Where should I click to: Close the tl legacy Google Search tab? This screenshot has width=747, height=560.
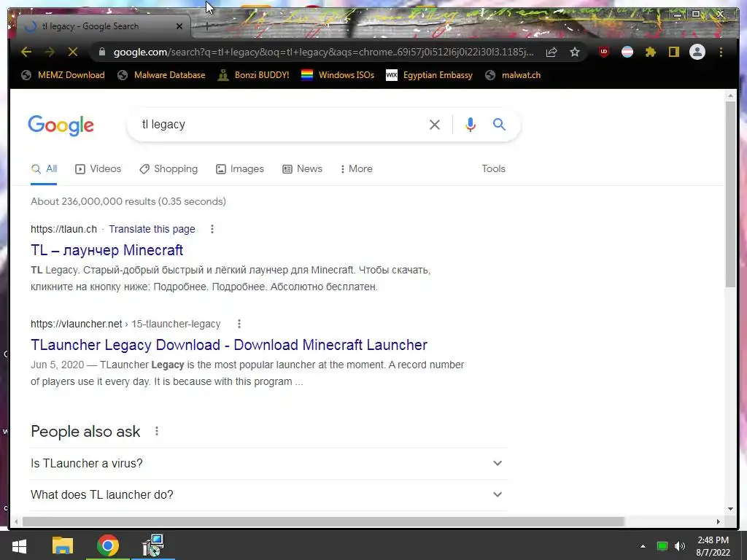(x=179, y=26)
